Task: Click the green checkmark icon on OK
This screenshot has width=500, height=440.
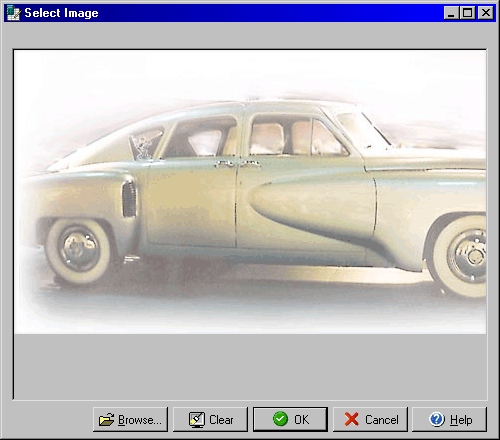Action: pyautogui.click(x=280, y=419)
